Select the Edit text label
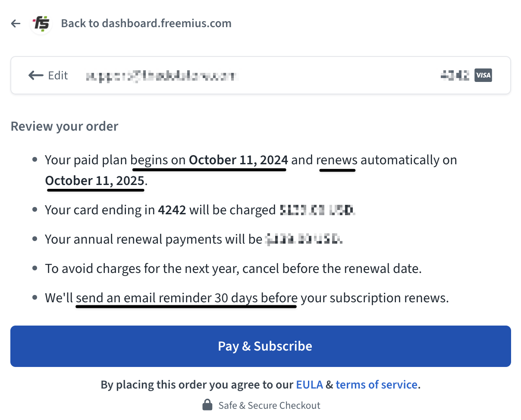521x420 pixels. coord(58,75)
